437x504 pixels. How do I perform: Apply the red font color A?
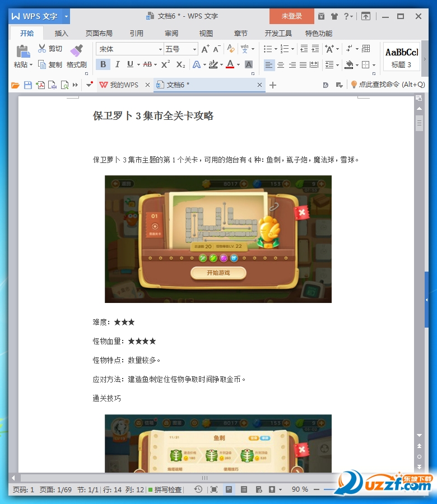coord(230,64)
